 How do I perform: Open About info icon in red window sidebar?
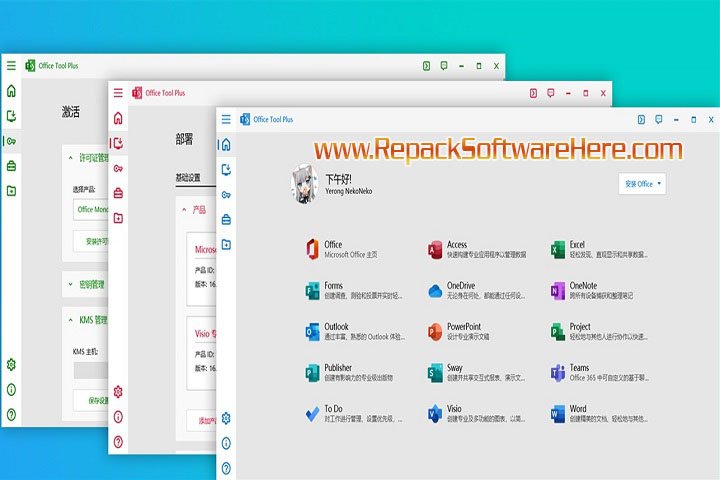[x=118, y=417]
